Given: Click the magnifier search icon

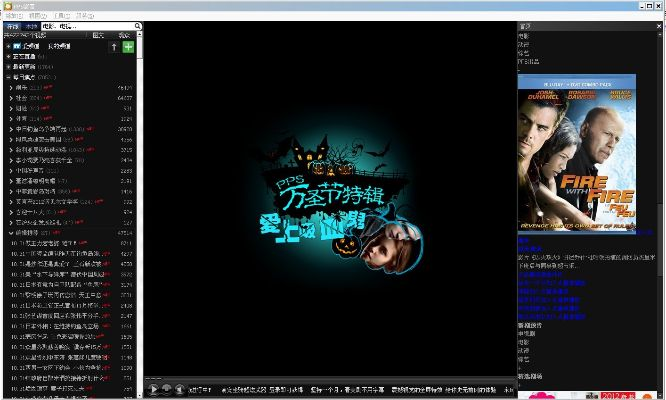Looking at the screenshot, I should pos(135,26).
